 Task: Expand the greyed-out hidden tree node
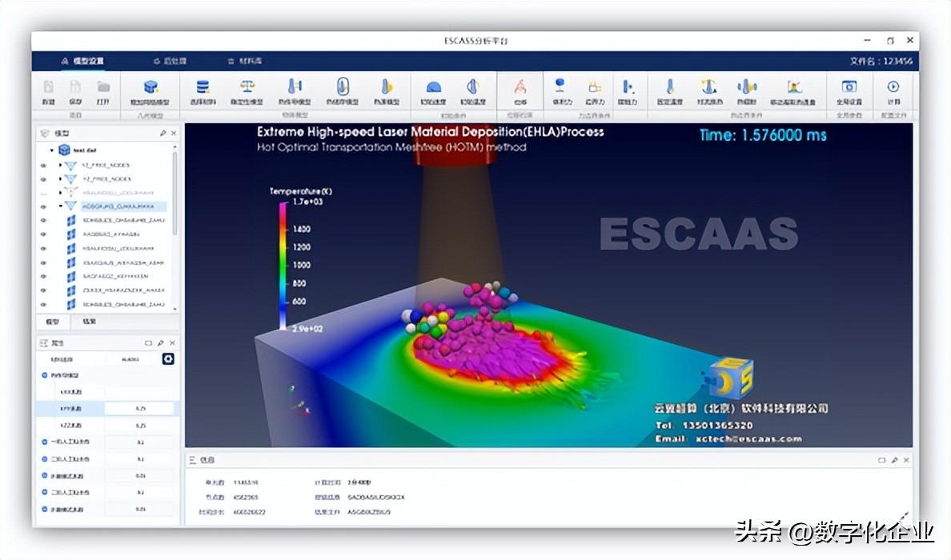(61, 193)
